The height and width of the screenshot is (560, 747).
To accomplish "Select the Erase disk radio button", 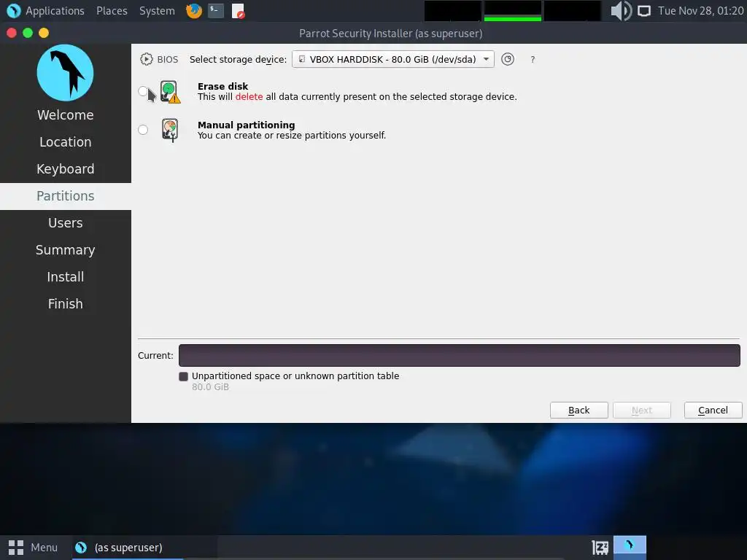I will click(x=143, y=91).
